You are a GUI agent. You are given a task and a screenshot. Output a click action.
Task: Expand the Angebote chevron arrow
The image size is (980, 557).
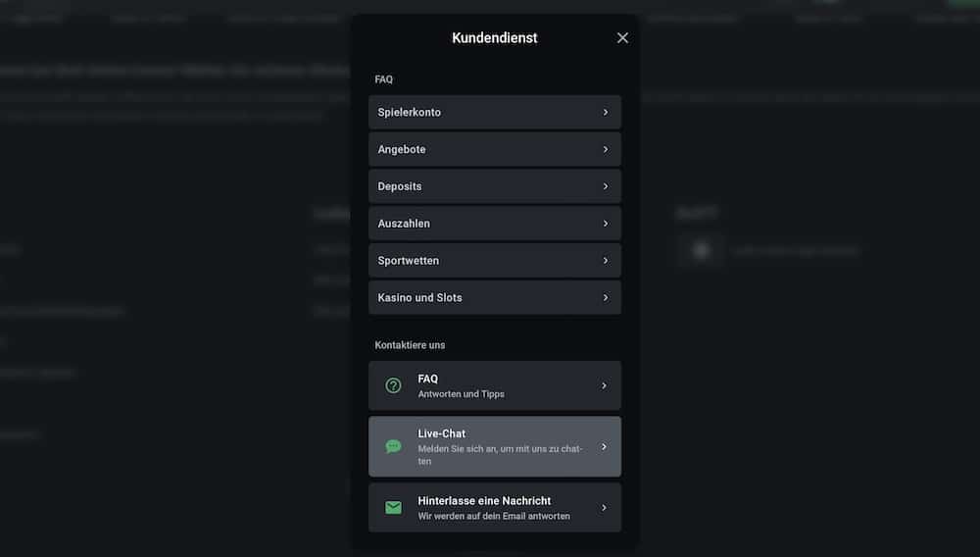[605, 149]
